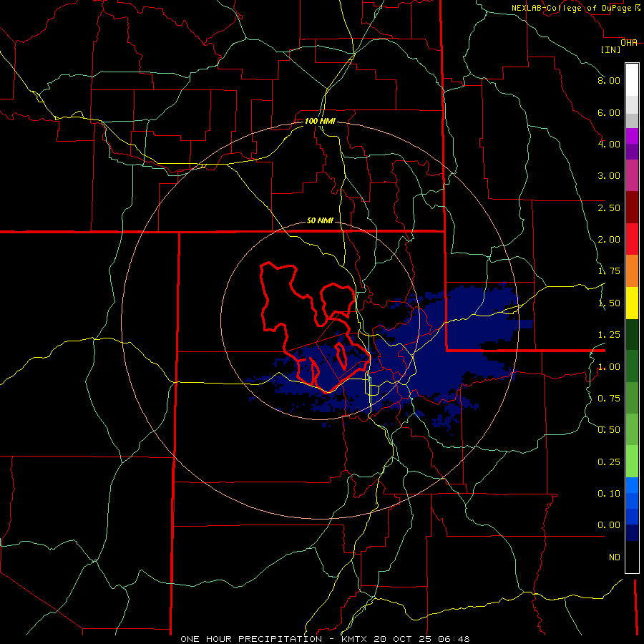
Task: Select the 8.00 legend value
Action: point(609,80)
